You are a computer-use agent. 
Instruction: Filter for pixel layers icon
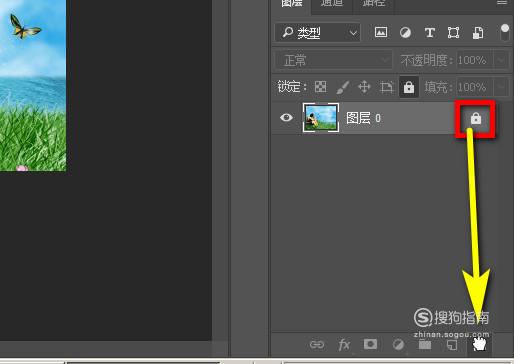point(381,32)
